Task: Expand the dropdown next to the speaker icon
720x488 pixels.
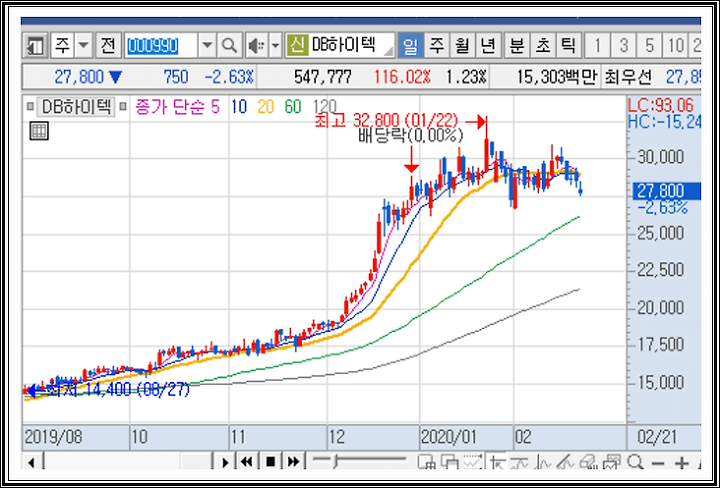Action: click(275, 45)
